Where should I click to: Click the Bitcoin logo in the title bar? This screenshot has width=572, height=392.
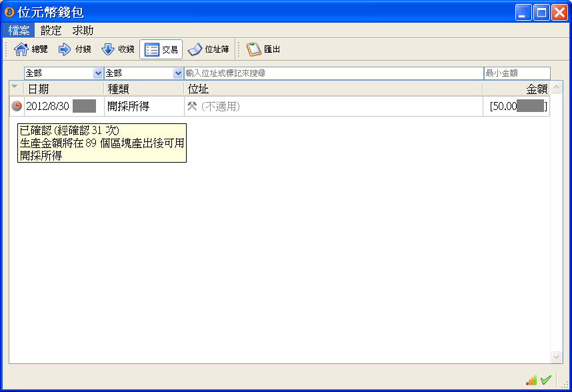point(9,12)
